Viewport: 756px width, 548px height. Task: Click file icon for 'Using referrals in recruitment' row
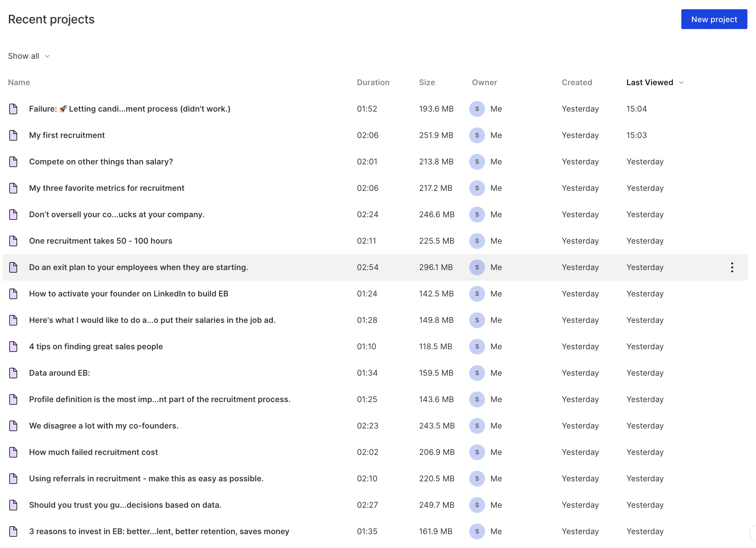pyautogui.click(x=13, y=479)
